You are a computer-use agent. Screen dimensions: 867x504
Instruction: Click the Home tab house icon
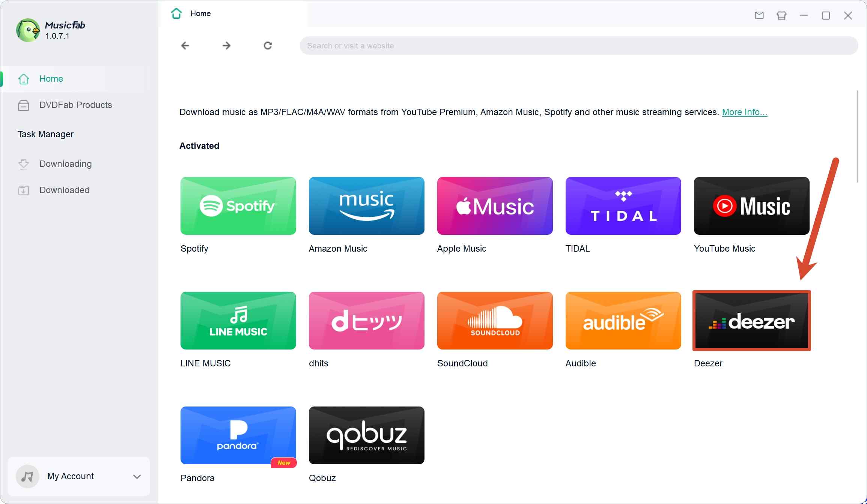[176, 13]
